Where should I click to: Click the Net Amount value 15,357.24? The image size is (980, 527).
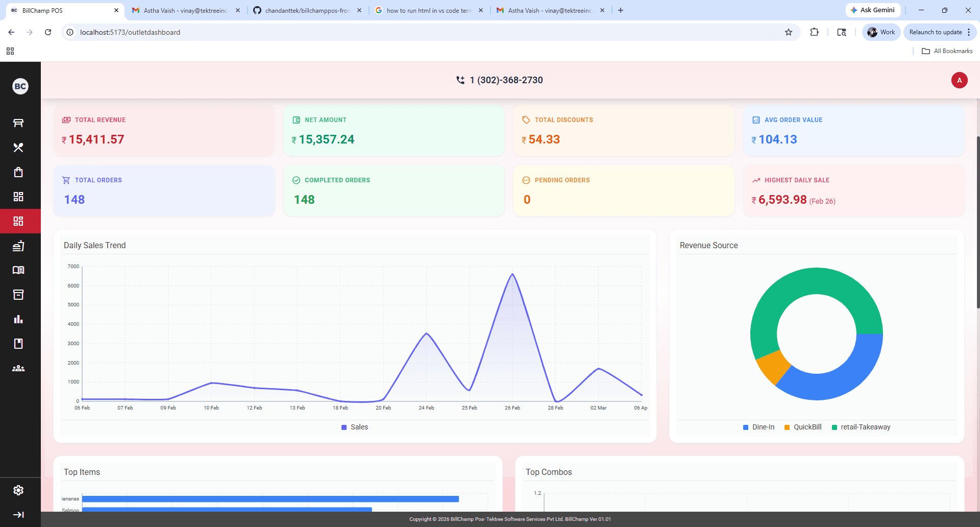click(x=327, y=139)
